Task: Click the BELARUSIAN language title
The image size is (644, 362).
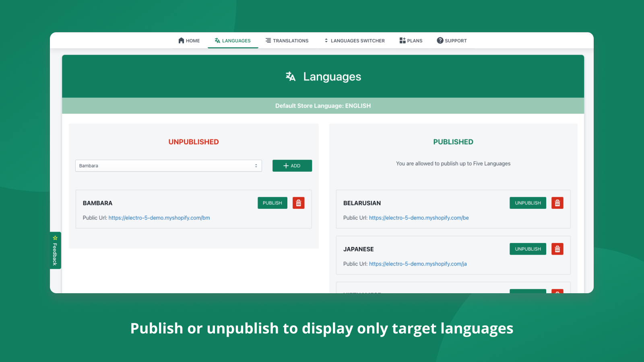Action: (x=362, y=203)
